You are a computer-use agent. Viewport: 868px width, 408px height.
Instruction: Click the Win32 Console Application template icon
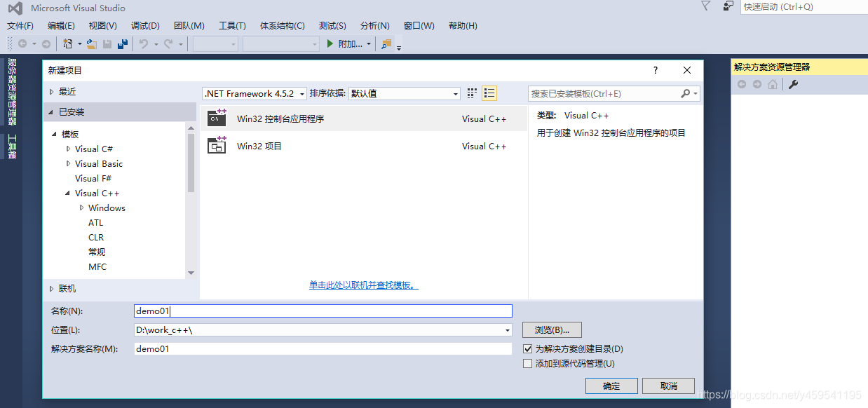[x=217, y=118]
